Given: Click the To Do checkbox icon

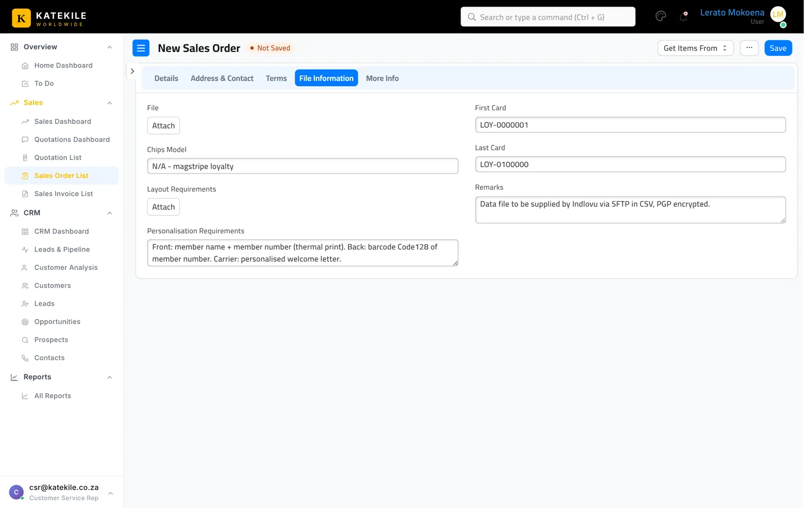Looking at the screenshot, I should [25, 84].
